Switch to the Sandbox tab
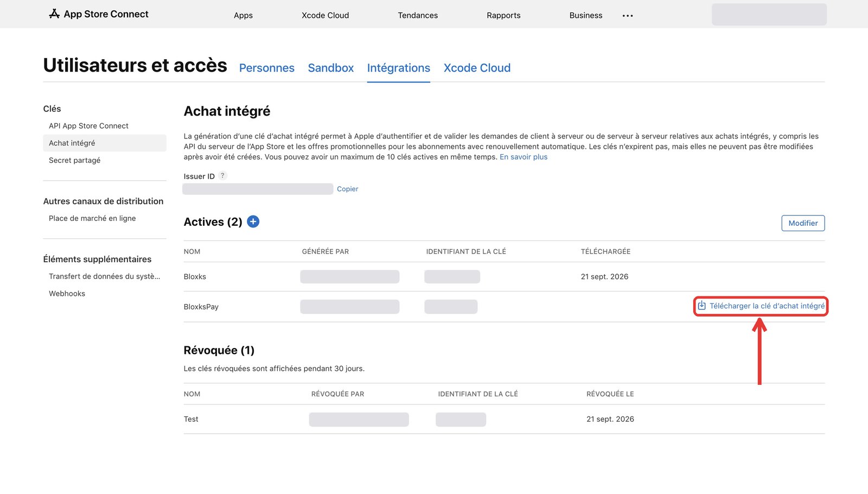This screenshot has height=494, width=868. pyautogui.click(x=331, y=68)
